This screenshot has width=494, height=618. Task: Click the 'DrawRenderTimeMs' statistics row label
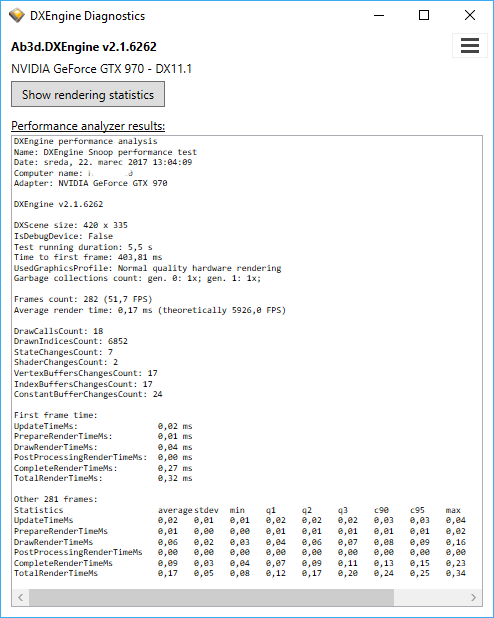53,542
